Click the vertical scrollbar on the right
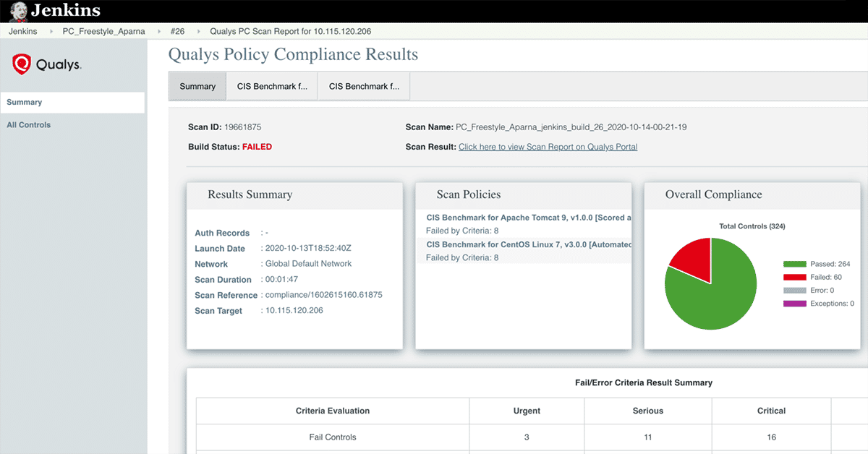This screenshot has width=868, height=454. coord(864,217)
